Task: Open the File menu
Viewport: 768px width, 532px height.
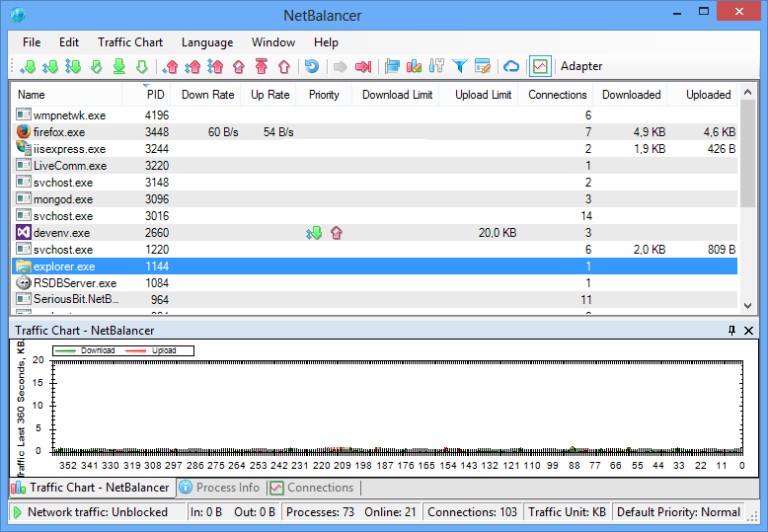Action: [31, 43]
